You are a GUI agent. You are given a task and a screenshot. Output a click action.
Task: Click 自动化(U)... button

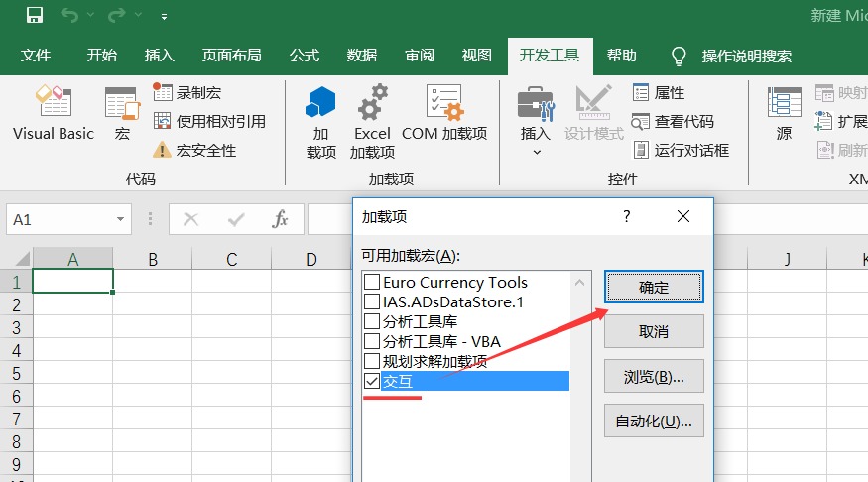point(654,422)
